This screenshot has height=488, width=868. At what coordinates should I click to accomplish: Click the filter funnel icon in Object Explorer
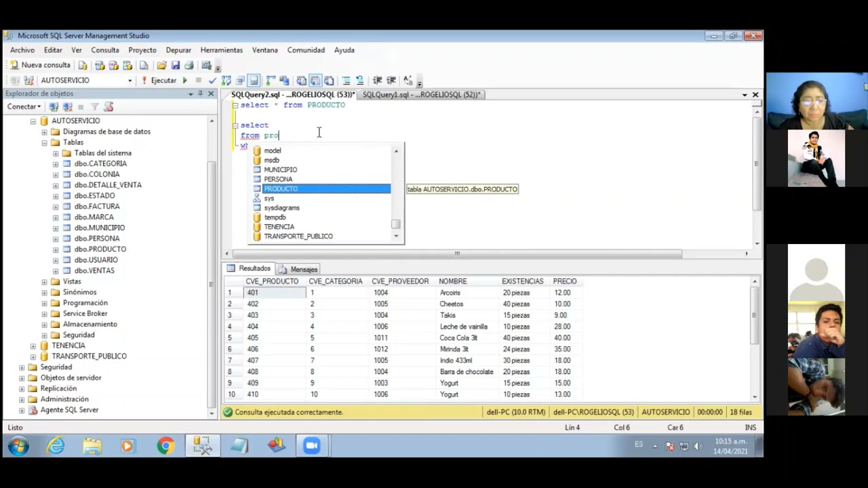pos(95,106)
